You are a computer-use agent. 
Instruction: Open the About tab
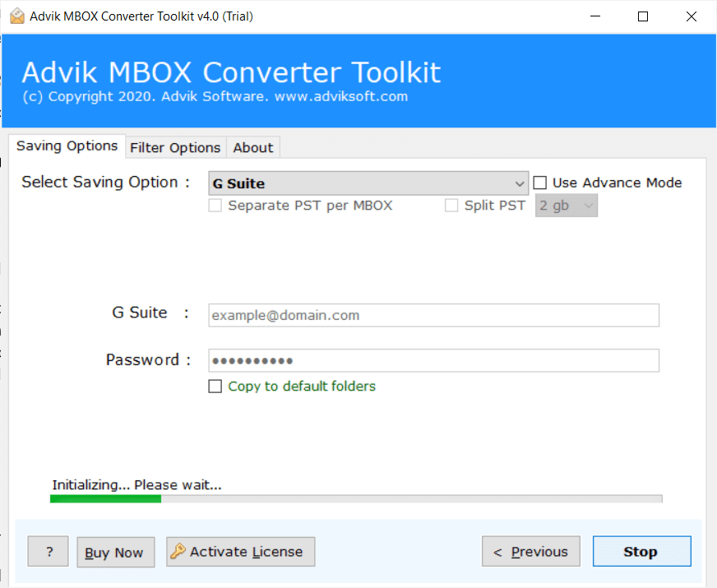[253, 148]
